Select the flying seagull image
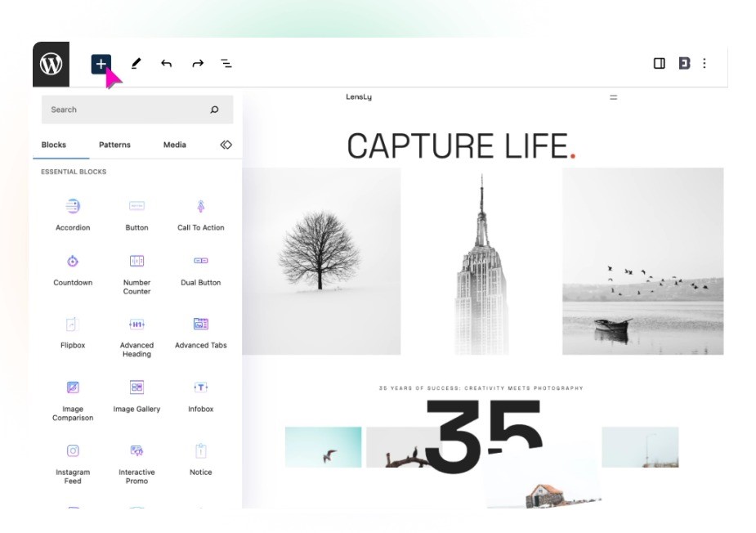Screen dimensions: 756x533 pyautogui.click(x=323, y=447)
